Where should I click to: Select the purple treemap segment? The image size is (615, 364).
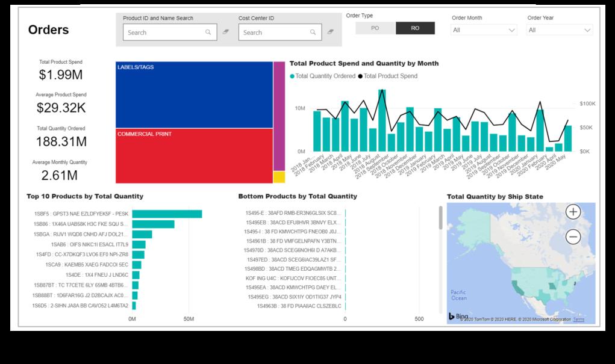(x=279, y=116)
